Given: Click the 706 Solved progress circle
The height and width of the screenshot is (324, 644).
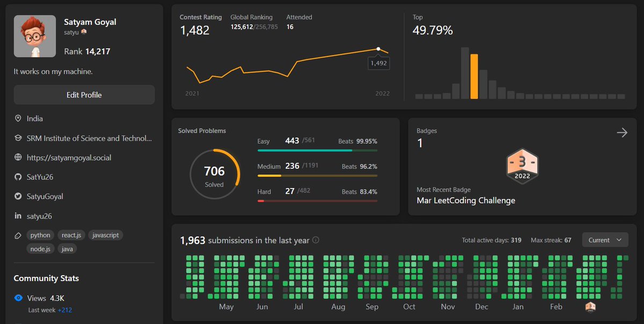Looking at the screenshot, I should tap(214, 174).
